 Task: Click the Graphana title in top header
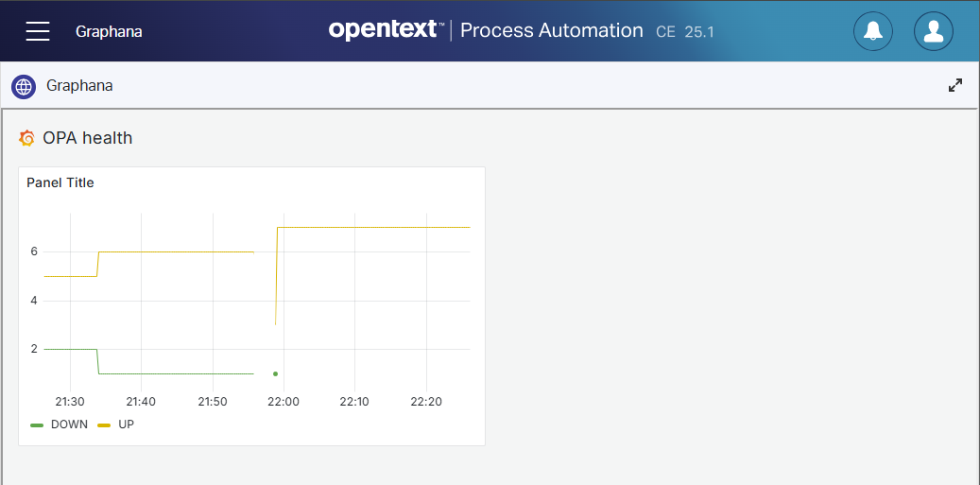click(x=109, y=31)
